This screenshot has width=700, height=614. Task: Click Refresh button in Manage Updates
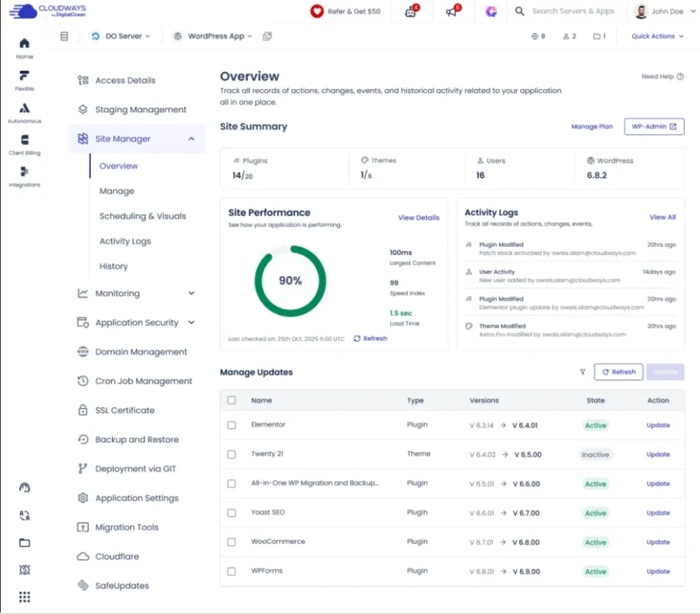(x=618, y=372)
